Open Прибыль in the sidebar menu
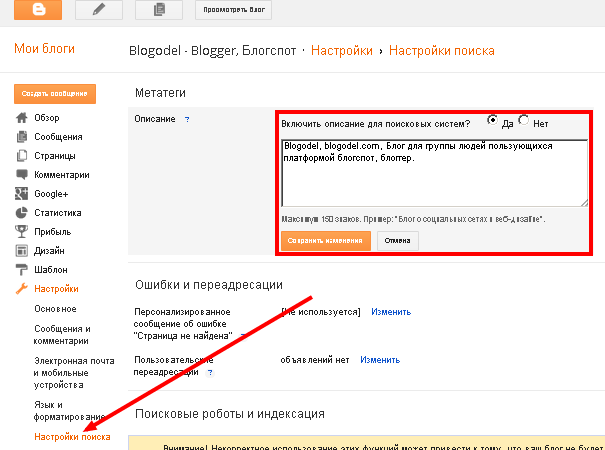This screenshot has width=605, height=450. click(x=52, y=232)
